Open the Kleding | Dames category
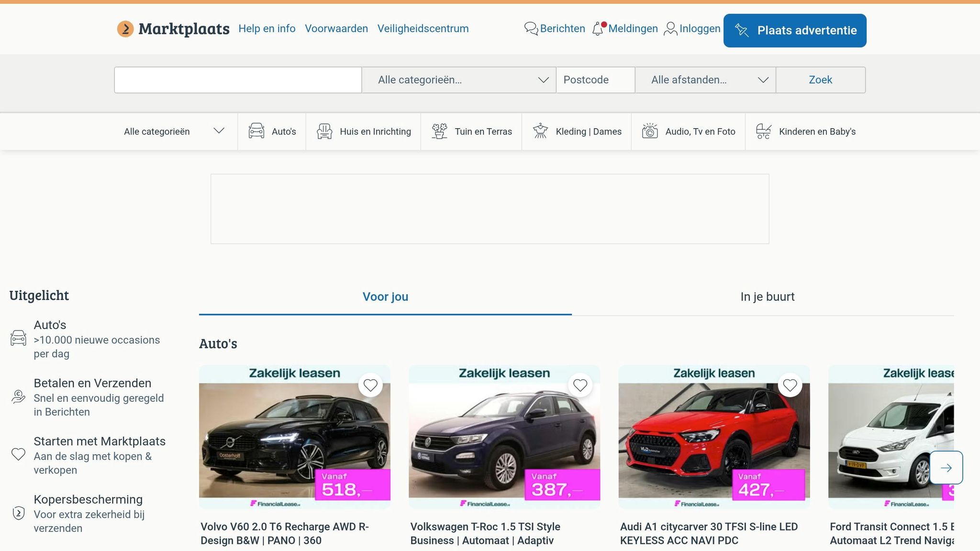The image size is (980, 551). 577,132
